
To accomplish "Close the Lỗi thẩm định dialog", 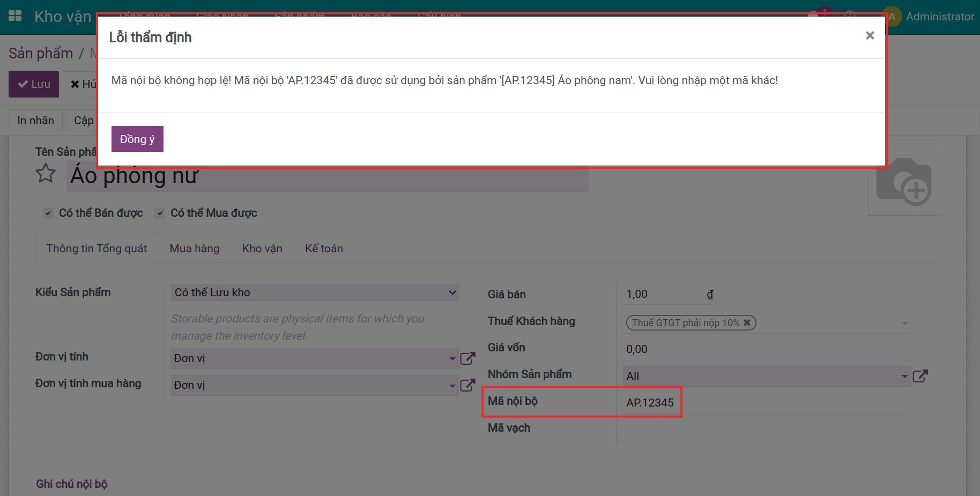I will 870,35.
